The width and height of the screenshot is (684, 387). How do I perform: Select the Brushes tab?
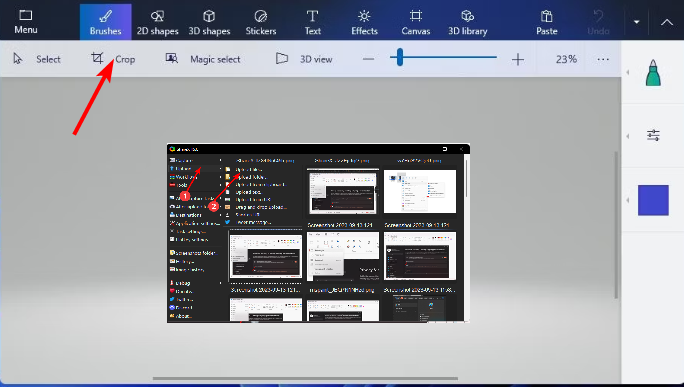[106, 22]
